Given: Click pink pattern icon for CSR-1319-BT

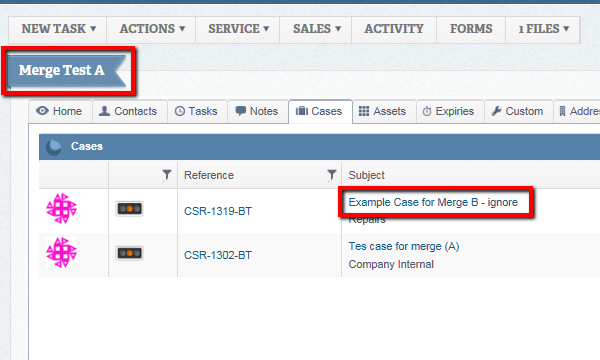Looking at the screenshot, I should [x=62, y=209].
